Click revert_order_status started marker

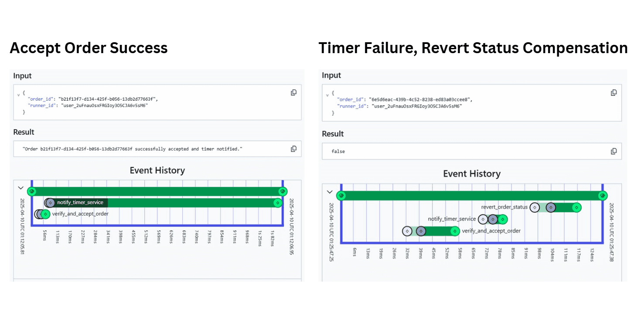[551, 207]
